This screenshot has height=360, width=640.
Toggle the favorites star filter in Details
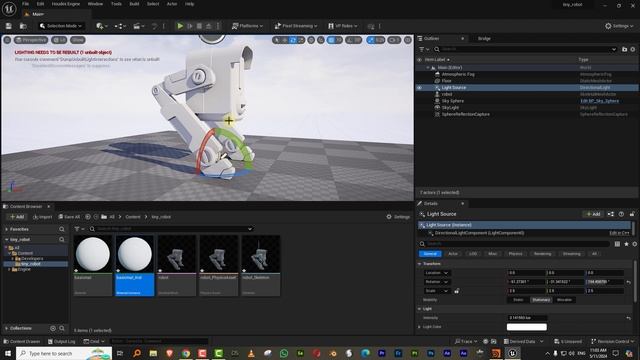coord(626,244)
